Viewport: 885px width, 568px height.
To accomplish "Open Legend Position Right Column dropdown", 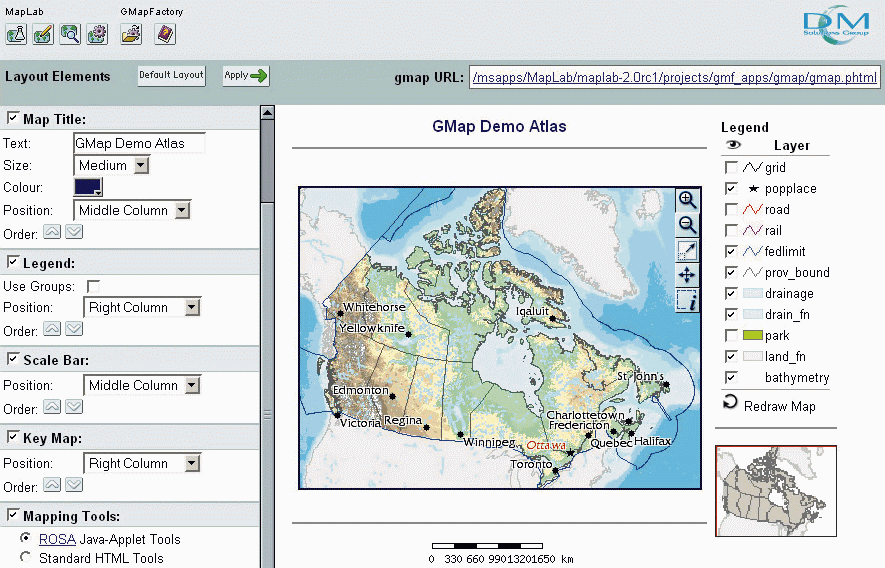I will (142, 308).
